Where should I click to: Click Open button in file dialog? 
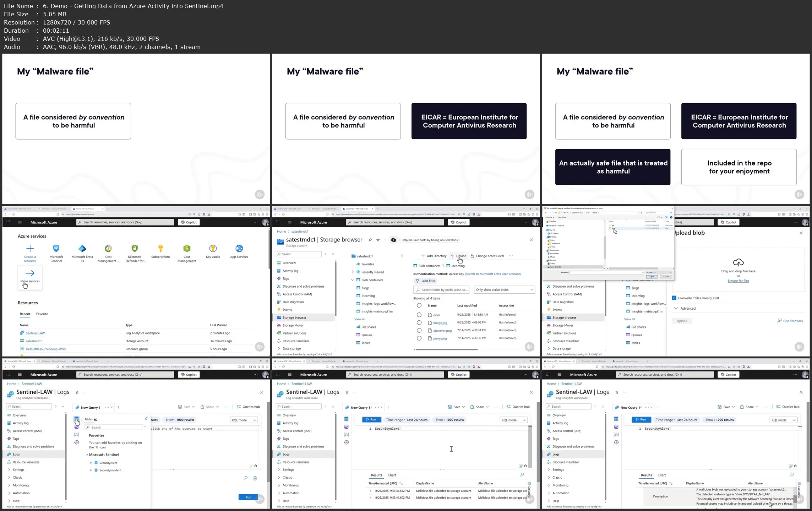pyautogui.click(x=652, y=277)
